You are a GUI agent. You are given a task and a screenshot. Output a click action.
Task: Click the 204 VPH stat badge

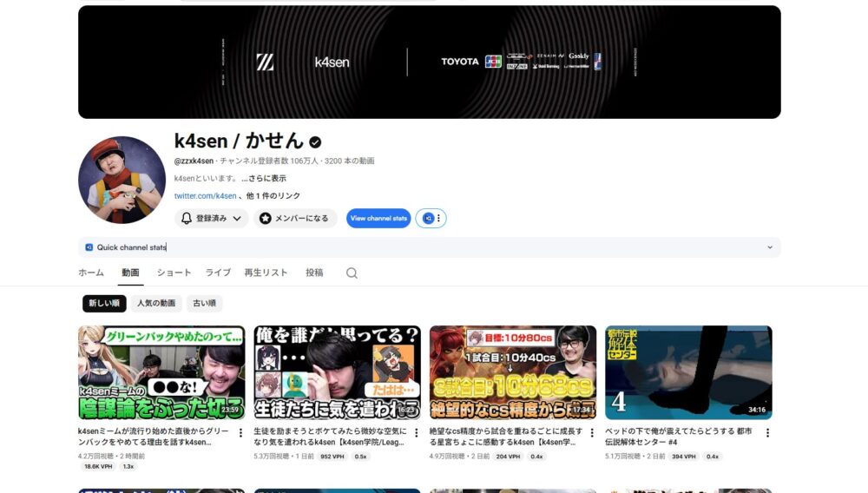(508, 457)
